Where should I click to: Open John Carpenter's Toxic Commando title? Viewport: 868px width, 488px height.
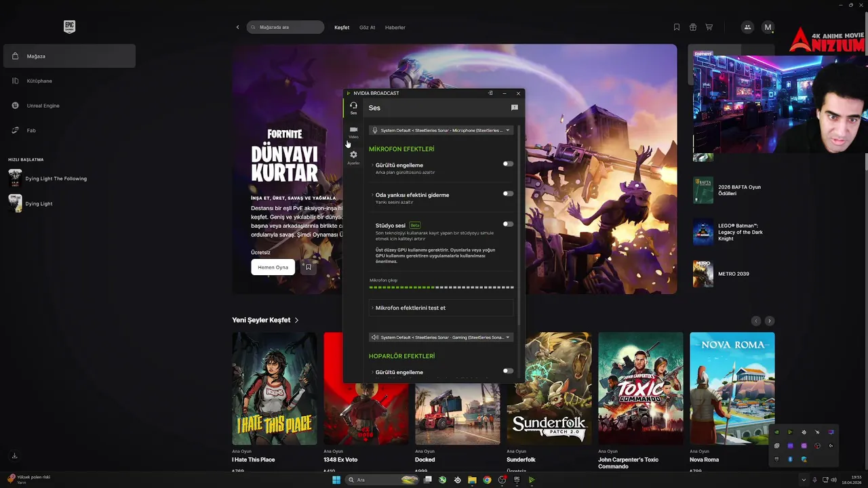(x=628, y=463)
